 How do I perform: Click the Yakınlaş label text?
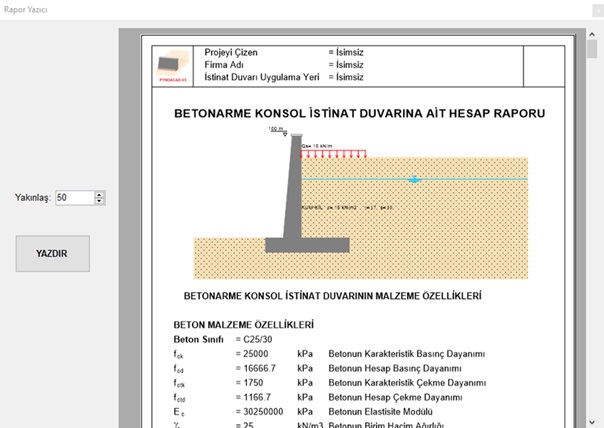(x=32, y=198)
